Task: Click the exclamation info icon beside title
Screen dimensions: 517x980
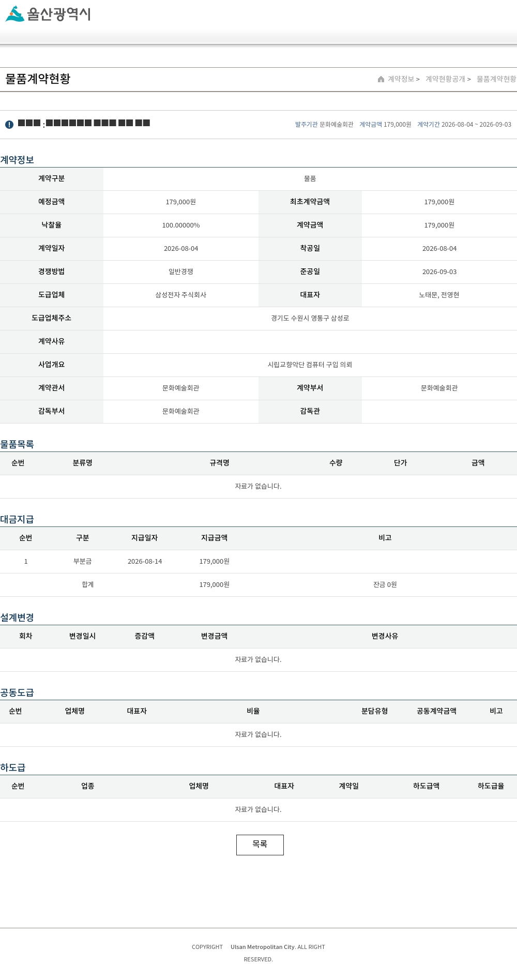Action: tap(9, 125)
